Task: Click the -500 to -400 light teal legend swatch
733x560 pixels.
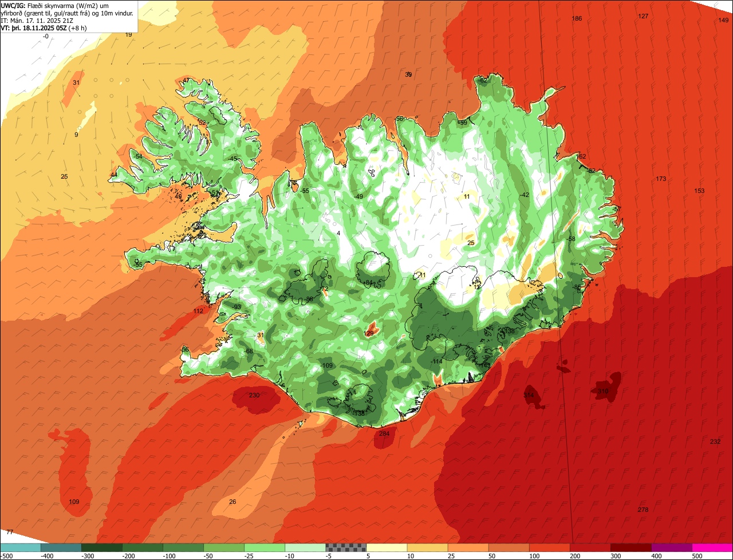Action: (20, 547)
